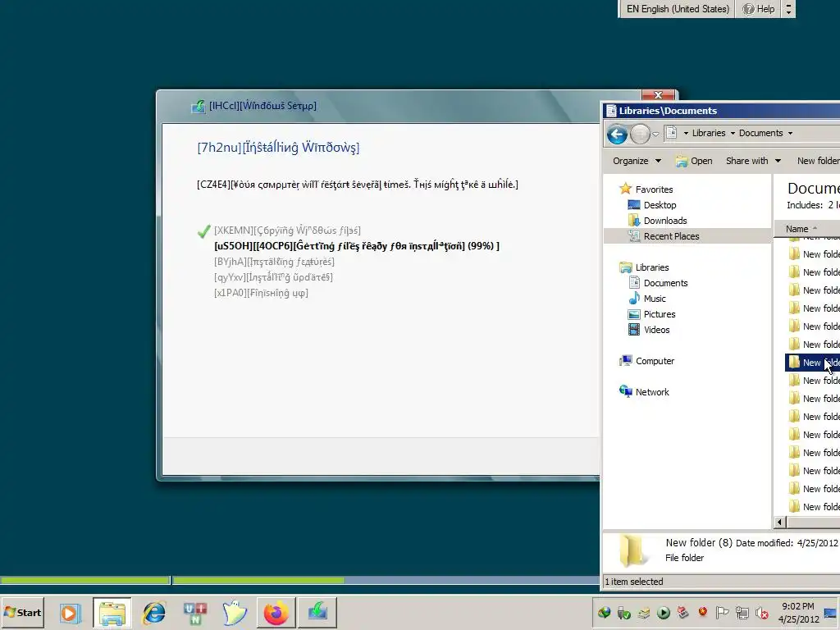Open the ghost icon taskbar app
Image resolution: width=840 pixels, height=630 pixels.
coord(235,613)
